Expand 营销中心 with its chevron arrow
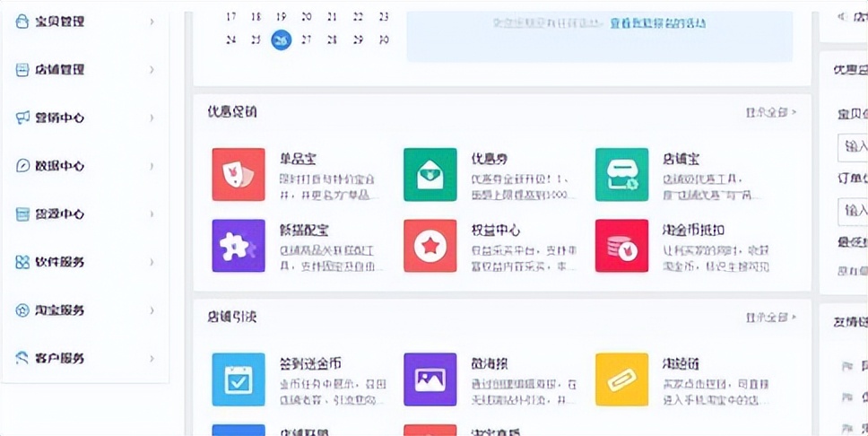868x436 pixels. pos(152,118)
